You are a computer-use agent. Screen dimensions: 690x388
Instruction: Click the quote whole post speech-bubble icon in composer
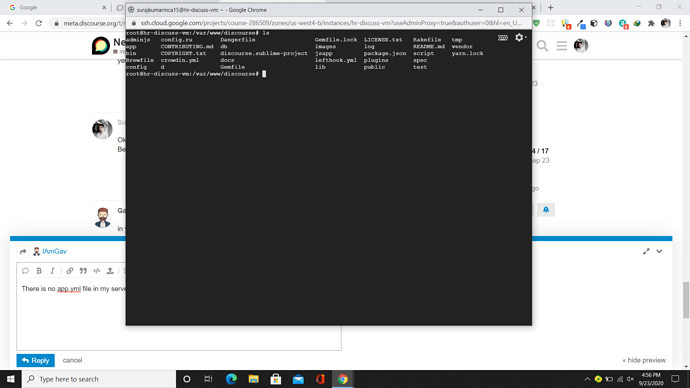pyautogui.click(x=25, y=271)
